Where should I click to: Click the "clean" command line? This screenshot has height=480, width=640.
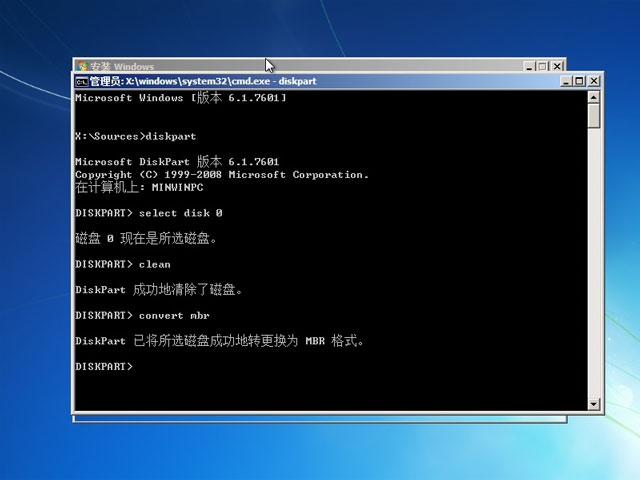click(123, 264)
